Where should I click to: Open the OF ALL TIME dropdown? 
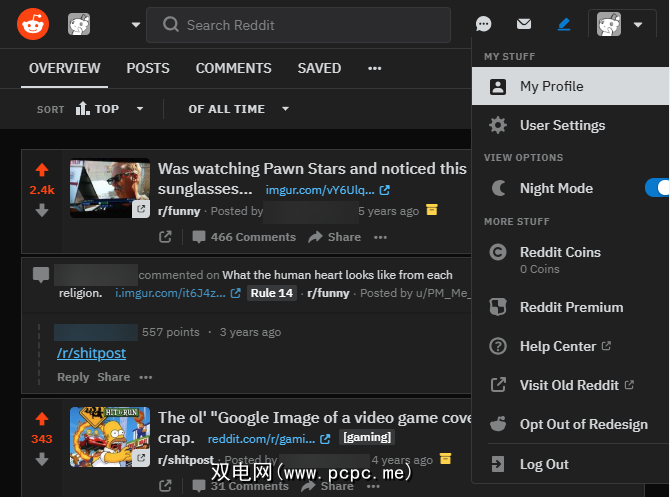click(x=238, y=109)
